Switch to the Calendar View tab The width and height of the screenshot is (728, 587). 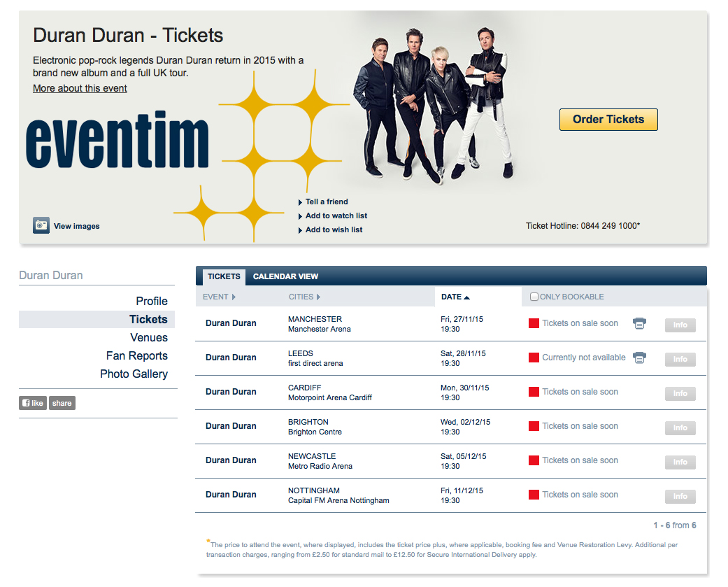pos(285,276)
